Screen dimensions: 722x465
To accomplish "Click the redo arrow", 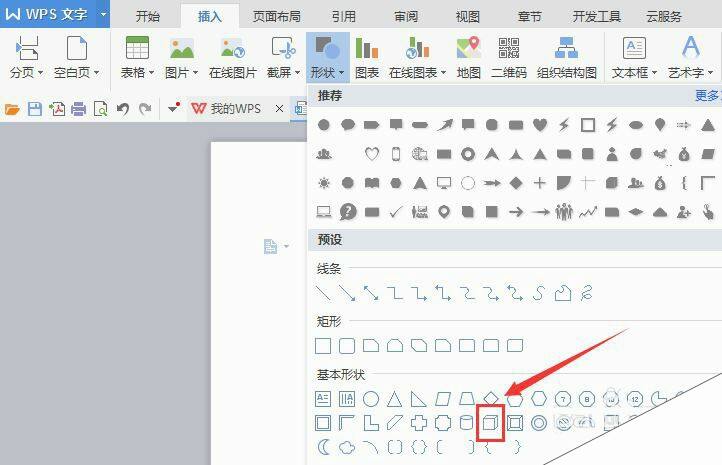I will click(x=145, y=109).
